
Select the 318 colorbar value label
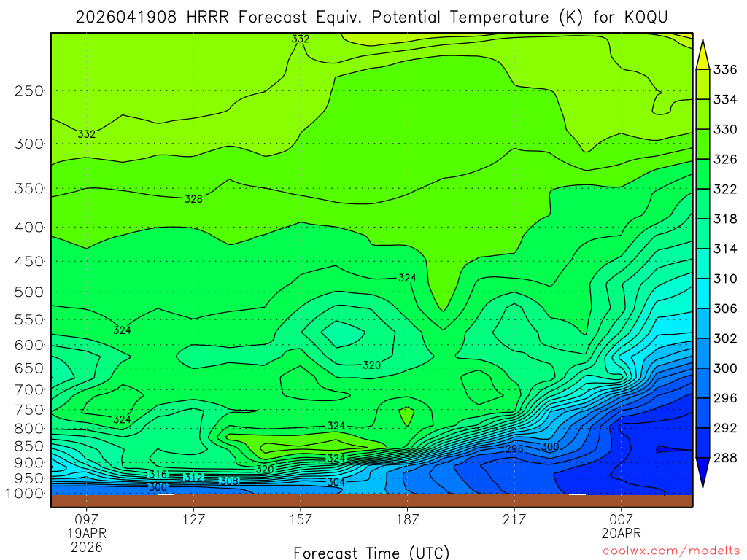725,219
